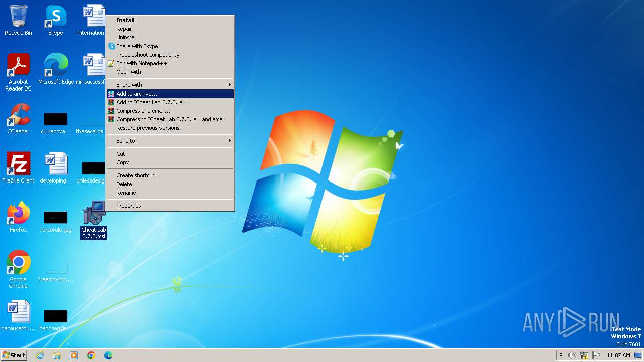Click the volume speaker tray icon
This screenshot has height=362, width=644.
[x=572, y=355]
